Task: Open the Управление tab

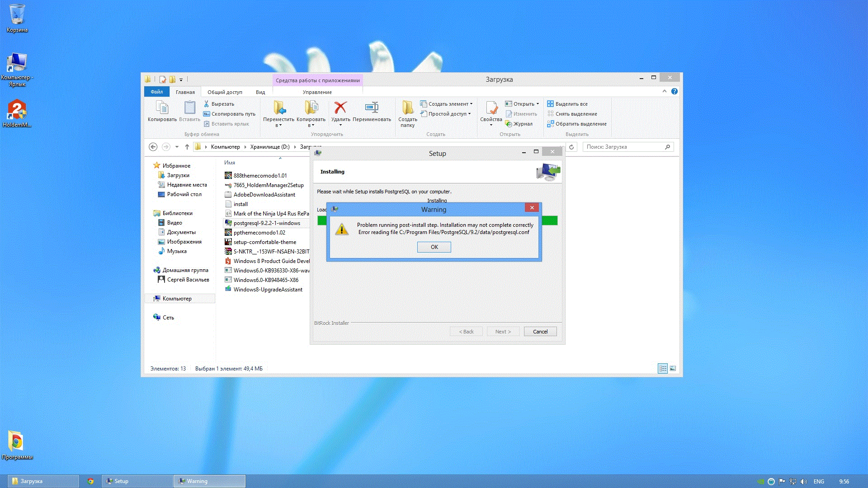Action: [317, 92]
